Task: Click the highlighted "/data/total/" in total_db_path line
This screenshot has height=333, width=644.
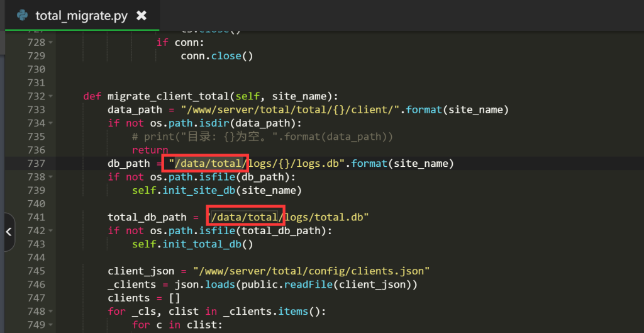Action: (246, 217)
